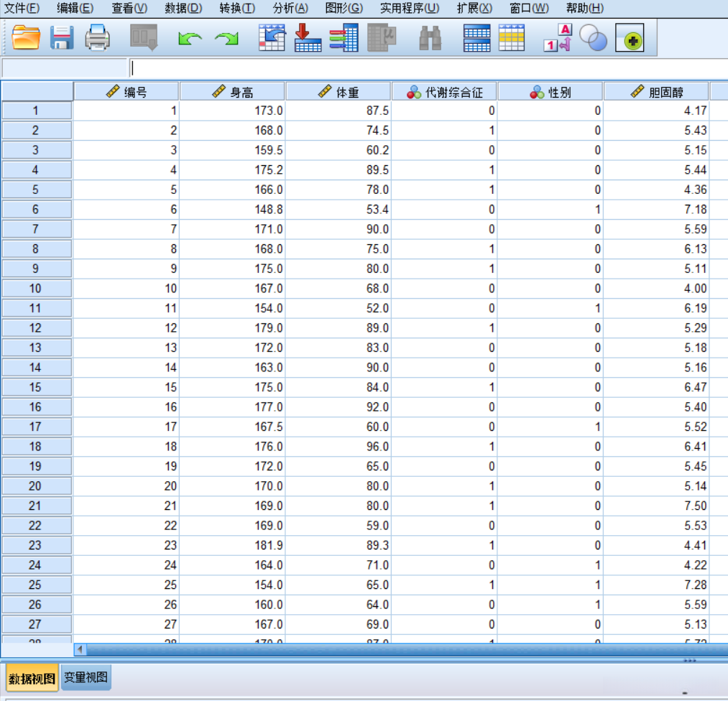Undo the last action with green left arrow
This screenshot has height=701, width=728.
[190, 39]
